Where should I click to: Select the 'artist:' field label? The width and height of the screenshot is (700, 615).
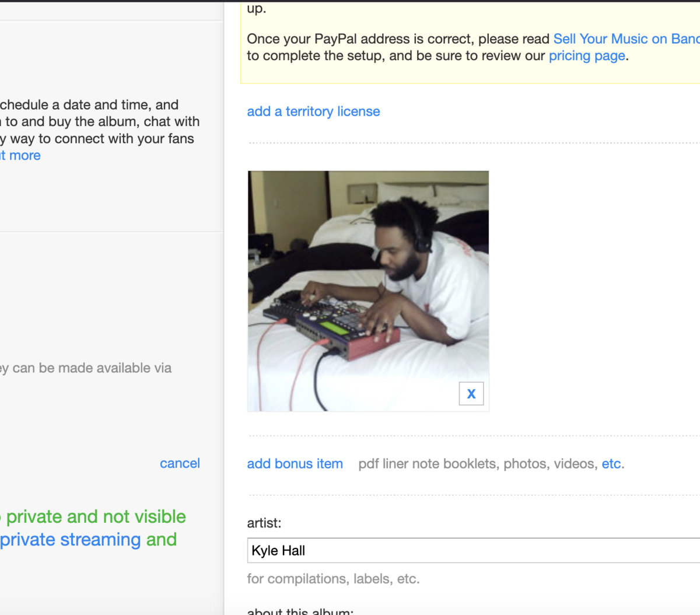(264, 523)
